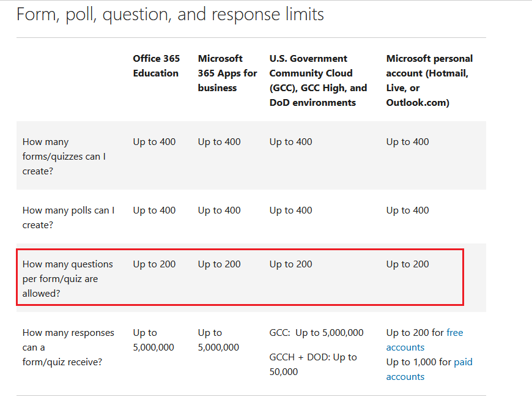Click the 'How many questions per form/quiz' row label
The width and height of the screenshot is (532, 405).
(67, 279)
